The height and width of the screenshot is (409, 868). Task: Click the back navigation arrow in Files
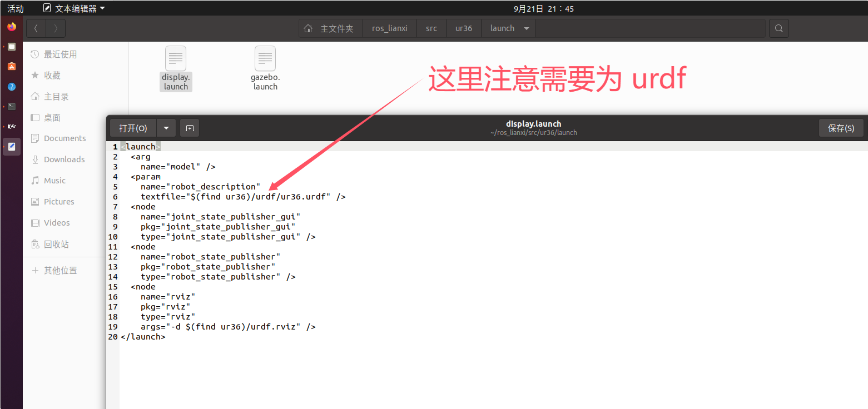click(36, 28)
